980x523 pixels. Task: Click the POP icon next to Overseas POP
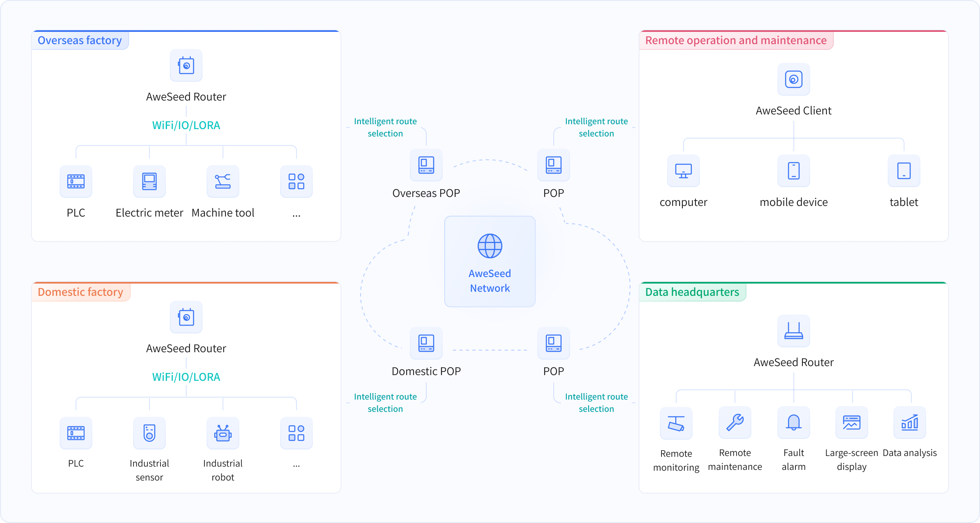point(554,165)
